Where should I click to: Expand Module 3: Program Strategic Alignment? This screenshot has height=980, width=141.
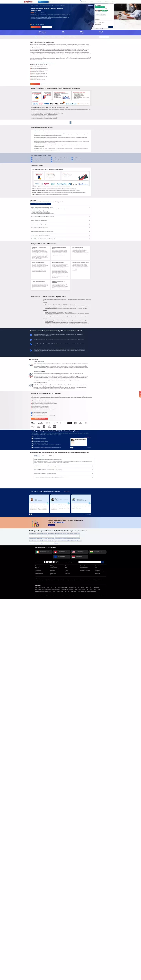[x=61, y=221]
